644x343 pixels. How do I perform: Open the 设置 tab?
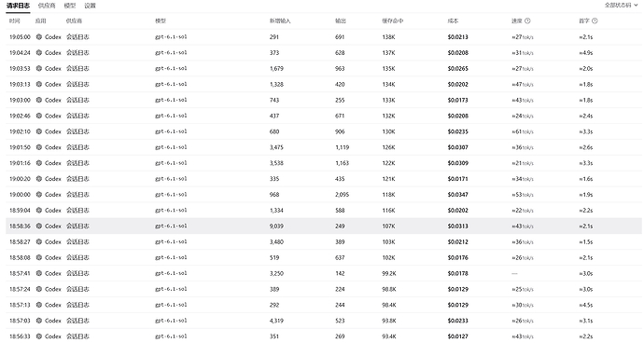[x=90, y=6]
